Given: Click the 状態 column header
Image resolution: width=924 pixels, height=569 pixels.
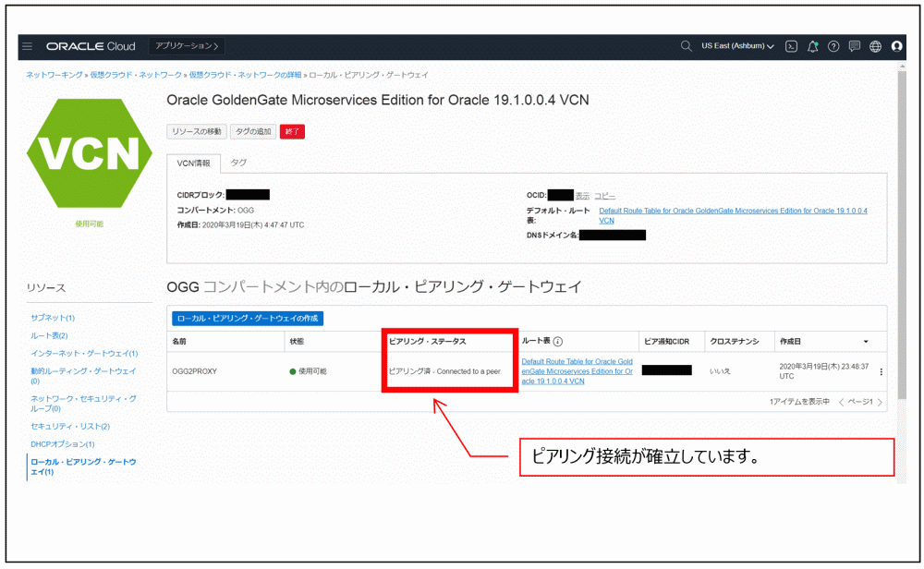Looking at the screenshot, I should [297, 342].
